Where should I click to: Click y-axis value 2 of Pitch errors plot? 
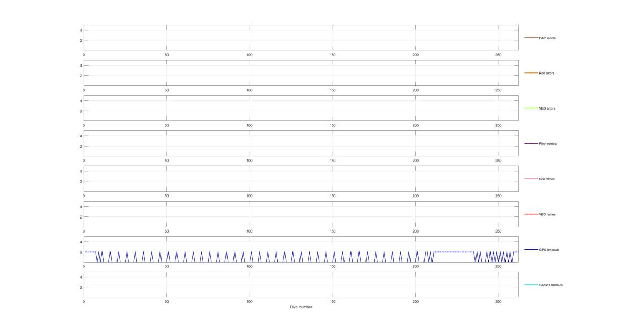pyautogui.click(x=80, y=40)
